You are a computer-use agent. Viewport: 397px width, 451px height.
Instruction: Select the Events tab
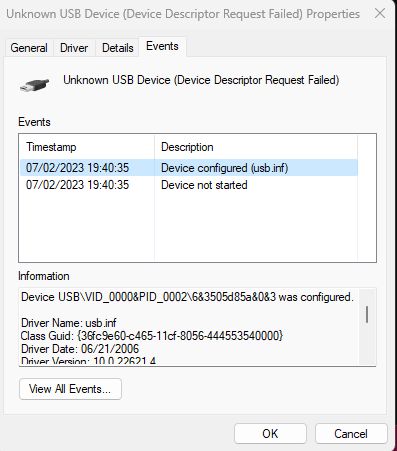click(162, 46)
